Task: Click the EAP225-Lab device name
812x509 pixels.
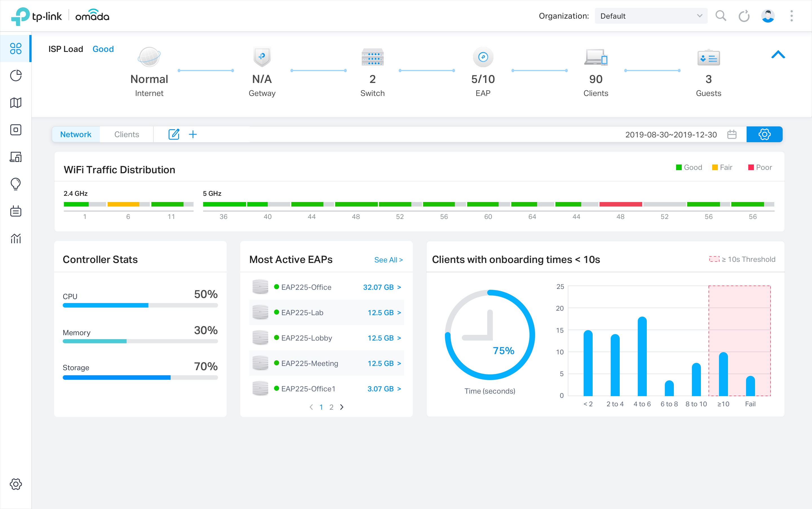Action: (x=302, y=313)
